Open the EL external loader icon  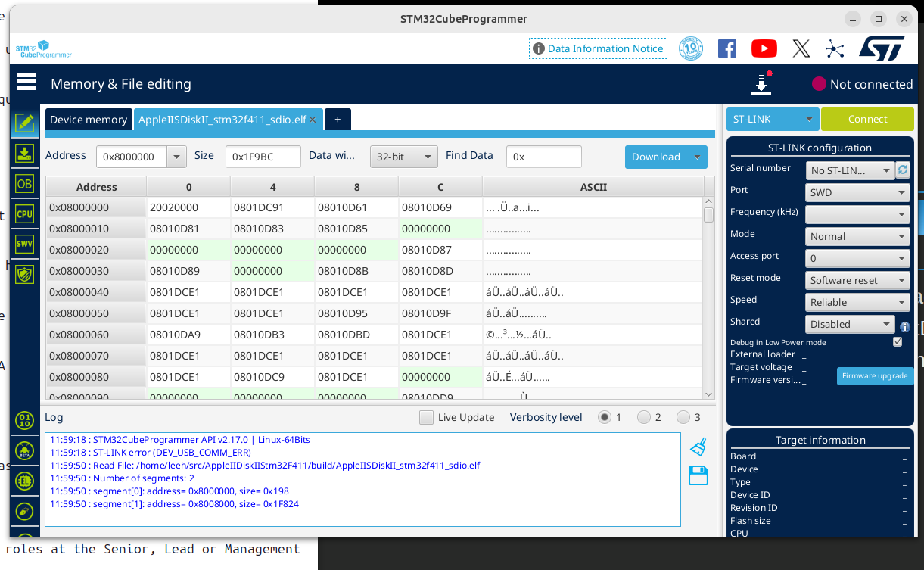[25, 481]
